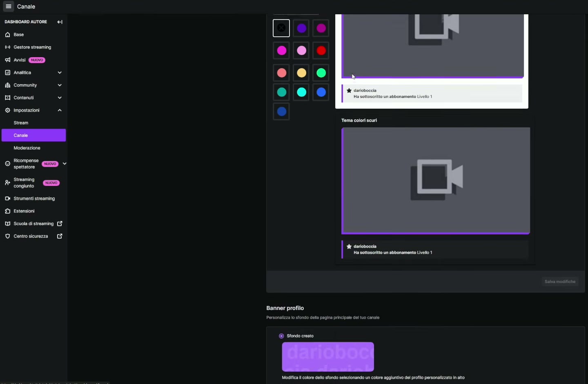Click the Salva modifiche button
Screen dimensions: 588x384
[x=560, y=282]
